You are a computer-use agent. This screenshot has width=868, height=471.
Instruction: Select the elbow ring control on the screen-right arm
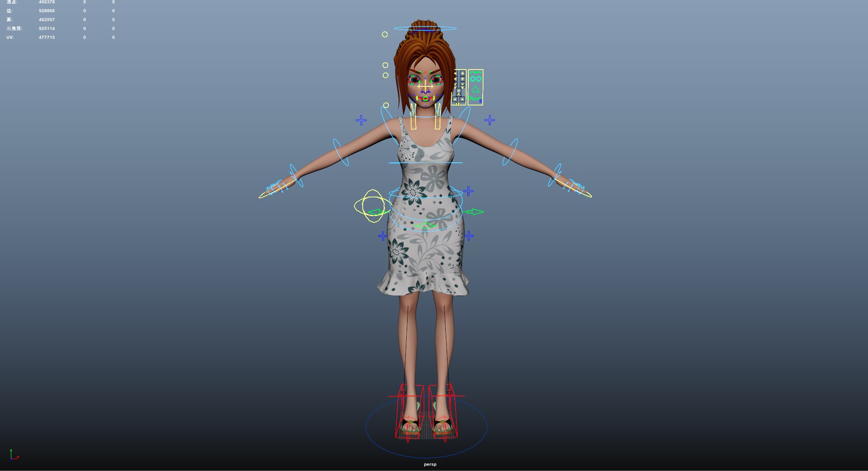click(510, 152)
